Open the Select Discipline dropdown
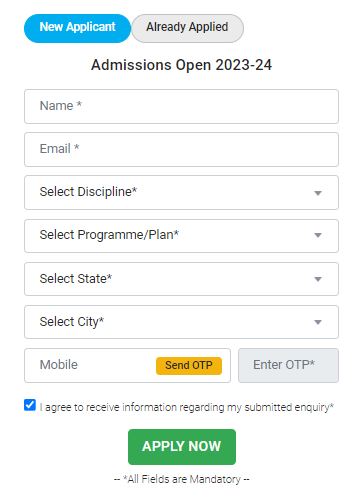 click(x=181, y=193)
